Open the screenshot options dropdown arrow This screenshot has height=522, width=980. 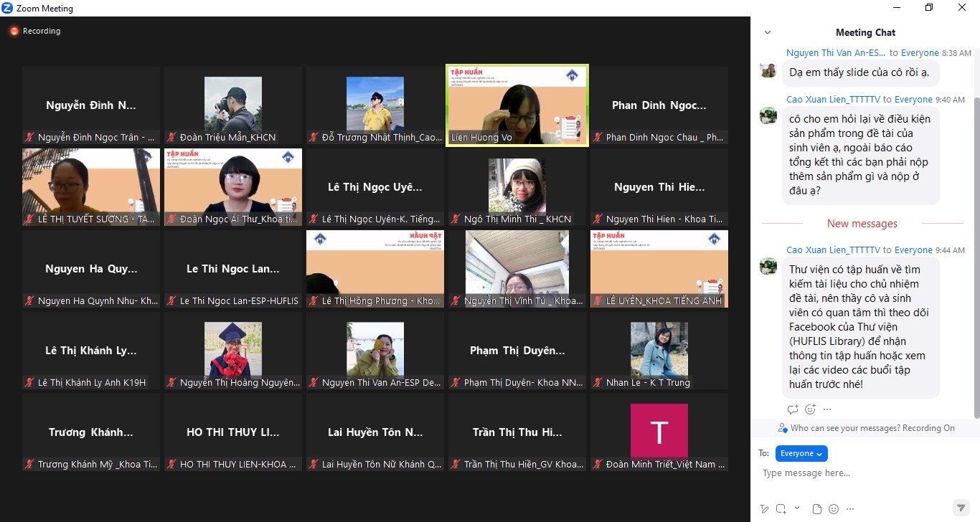click(797, 508)
